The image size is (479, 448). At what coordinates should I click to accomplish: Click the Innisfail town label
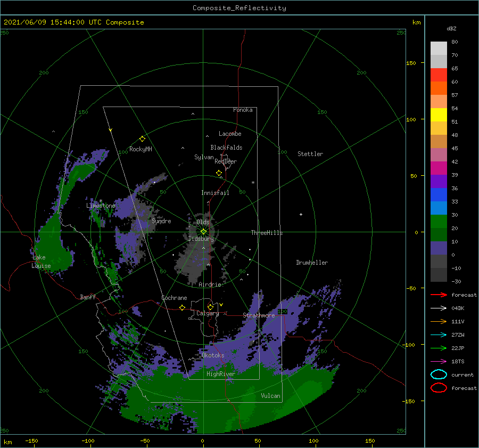215,193
